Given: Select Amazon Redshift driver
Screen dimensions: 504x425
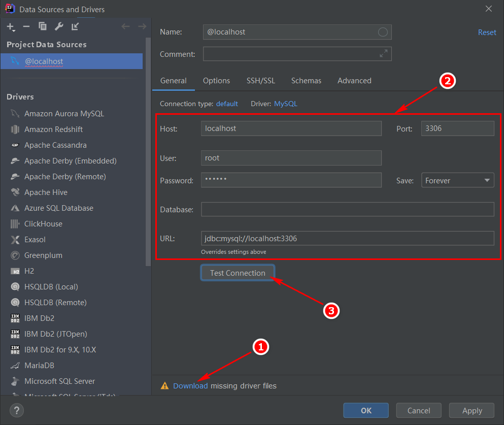Looking at the screenshot, I should (x=53, y=129).
